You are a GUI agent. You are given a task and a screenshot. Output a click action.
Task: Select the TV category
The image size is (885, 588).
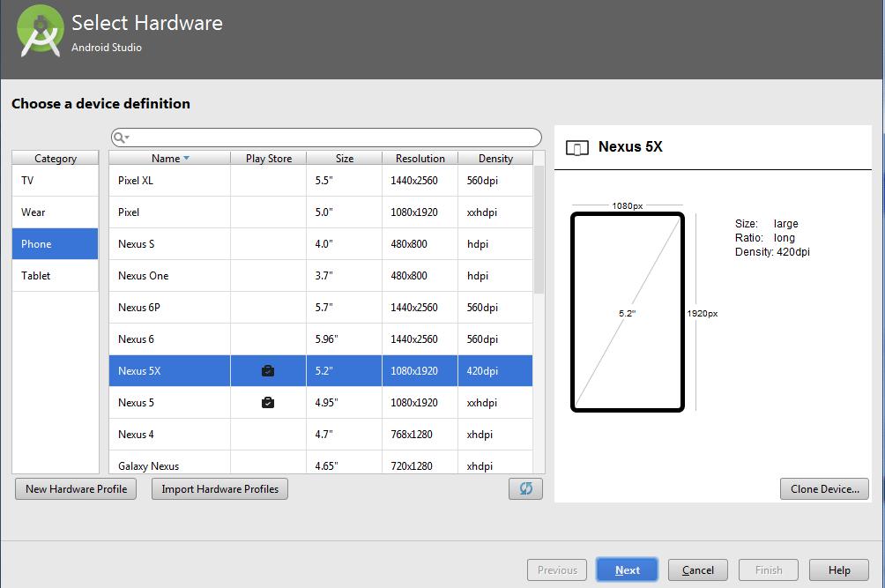(x=55, y=180)
